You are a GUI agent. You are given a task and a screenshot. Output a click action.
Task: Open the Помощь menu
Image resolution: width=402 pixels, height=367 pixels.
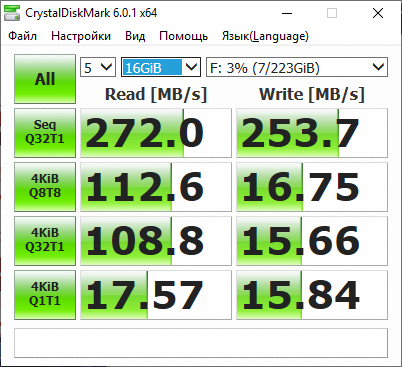(x=183, y=36)
